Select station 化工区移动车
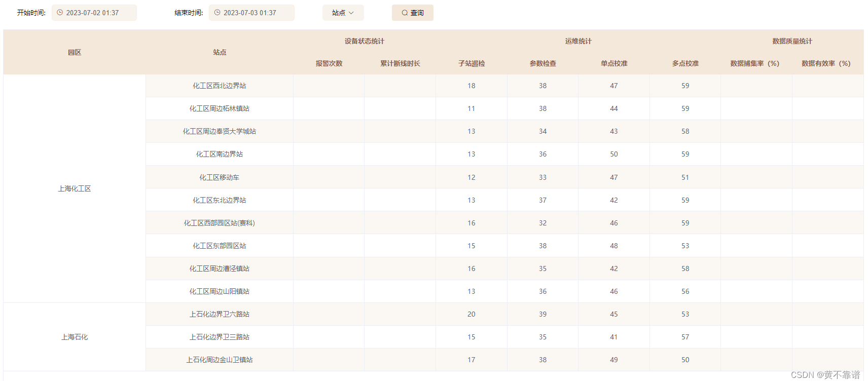Image resolution: width=868 pixels, height=384 pixels. pyautogui.click(x=220, y=177)
